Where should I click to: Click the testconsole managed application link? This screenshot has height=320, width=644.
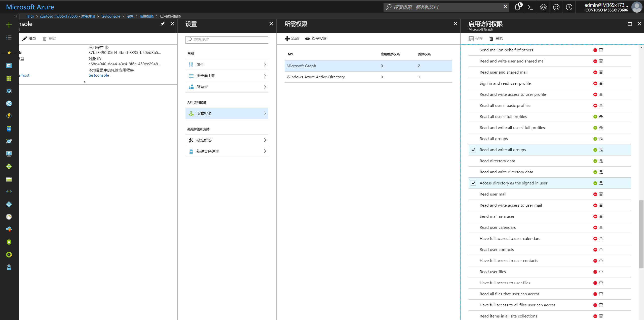(x=99, y=75)
